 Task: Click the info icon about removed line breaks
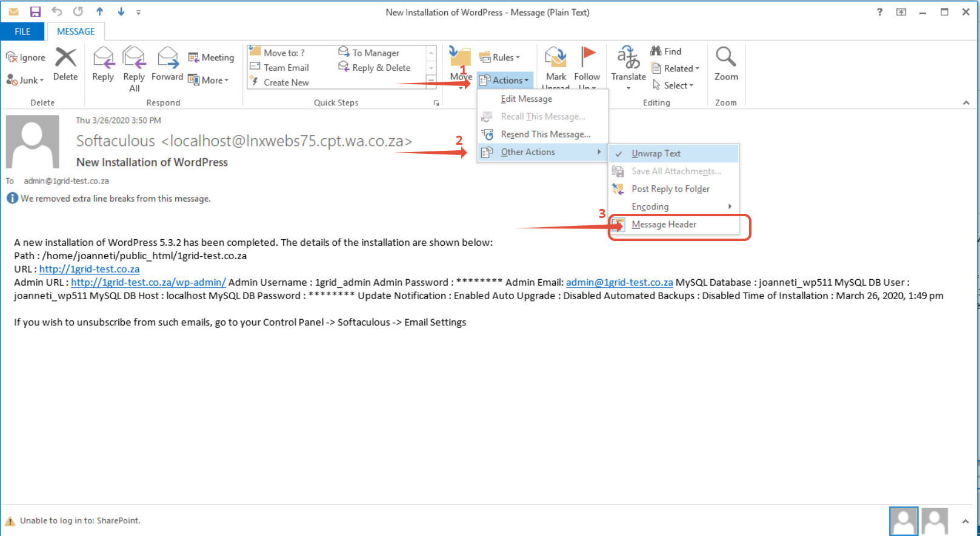tap(12, 198)
